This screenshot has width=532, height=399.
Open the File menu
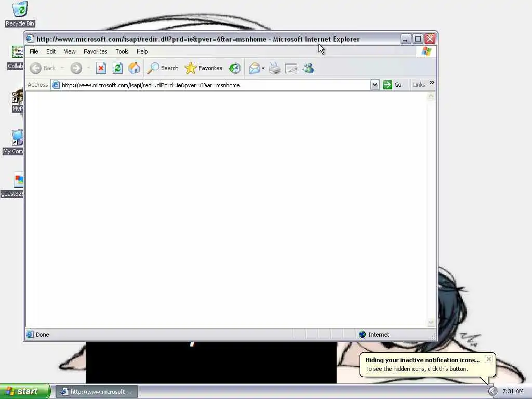point(34,51)
